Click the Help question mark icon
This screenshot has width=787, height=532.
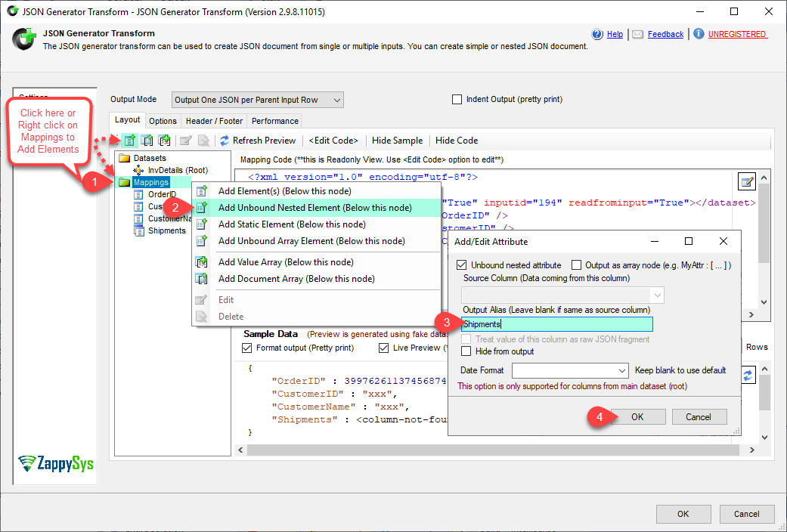pyautogui.click(x=597, y=34)
